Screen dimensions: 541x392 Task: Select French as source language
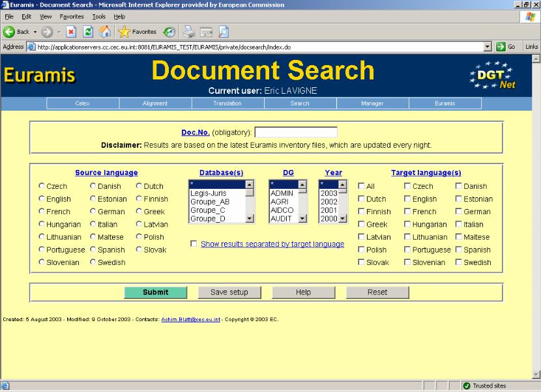pos(42,211)
